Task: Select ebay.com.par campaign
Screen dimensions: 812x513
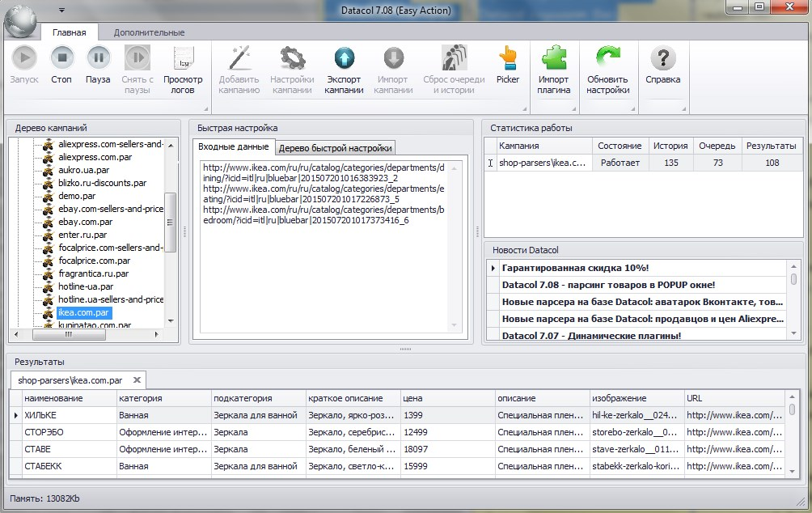Action: coord(85,221)
